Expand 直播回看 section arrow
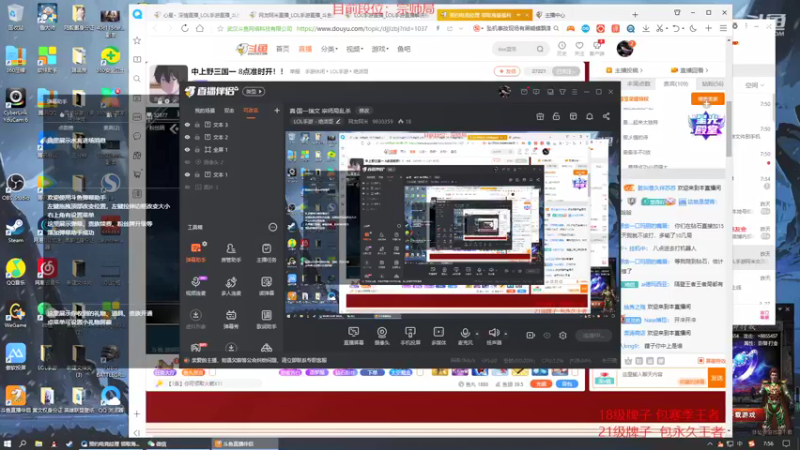 click(x=707, y=70)
